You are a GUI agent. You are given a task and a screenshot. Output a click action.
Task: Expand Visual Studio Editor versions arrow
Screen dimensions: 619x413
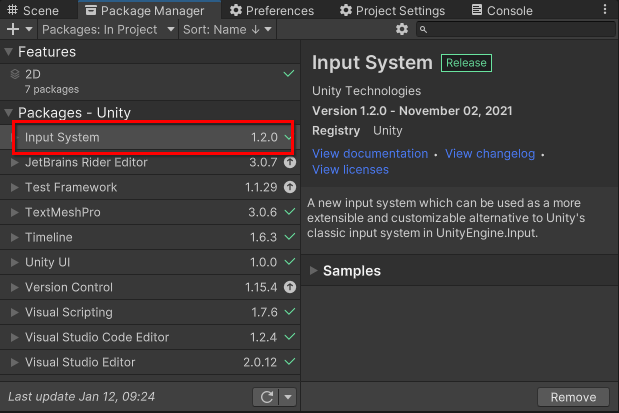[14, 362]
